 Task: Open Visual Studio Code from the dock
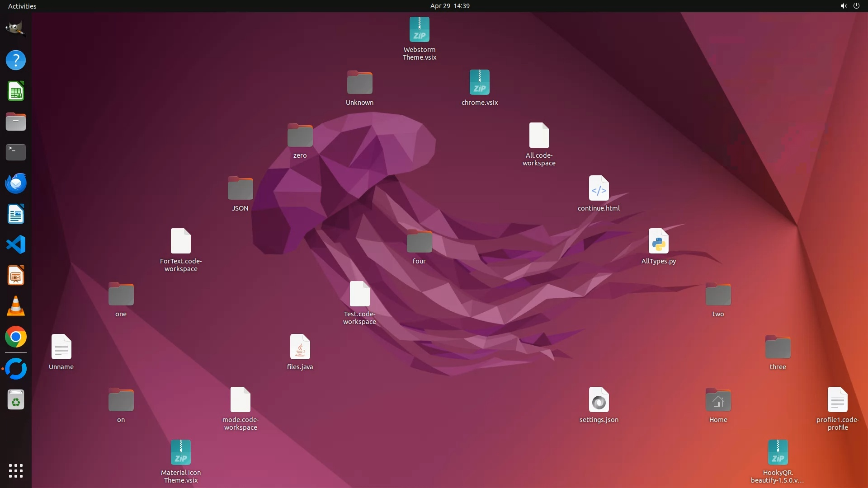pyautogui.click(x=16, y=245)
